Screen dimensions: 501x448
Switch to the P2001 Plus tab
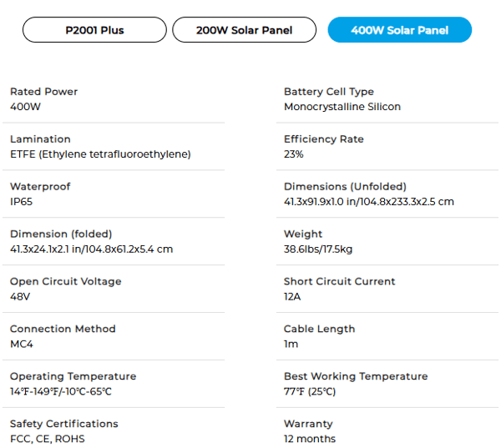(x=94, y=30)
